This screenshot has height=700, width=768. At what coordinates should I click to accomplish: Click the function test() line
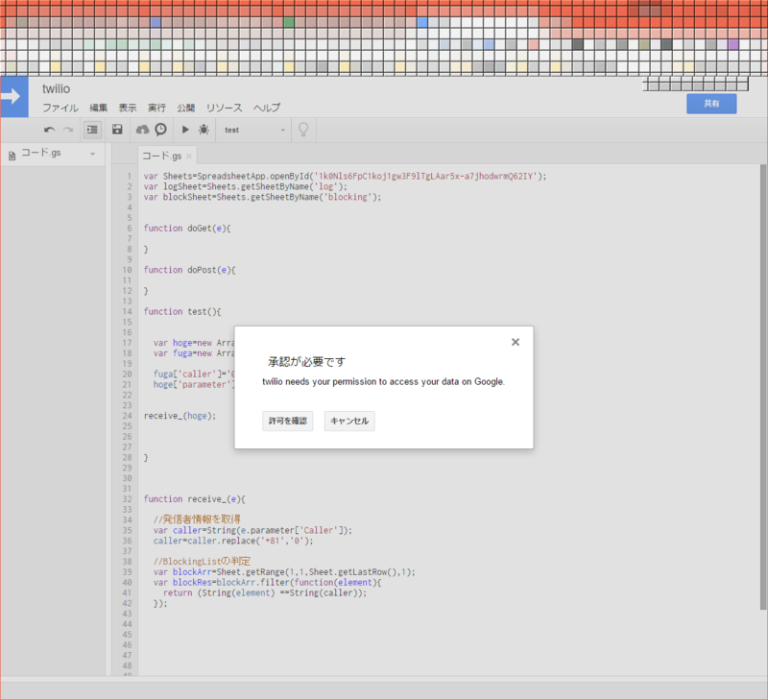tap(182, 311)
